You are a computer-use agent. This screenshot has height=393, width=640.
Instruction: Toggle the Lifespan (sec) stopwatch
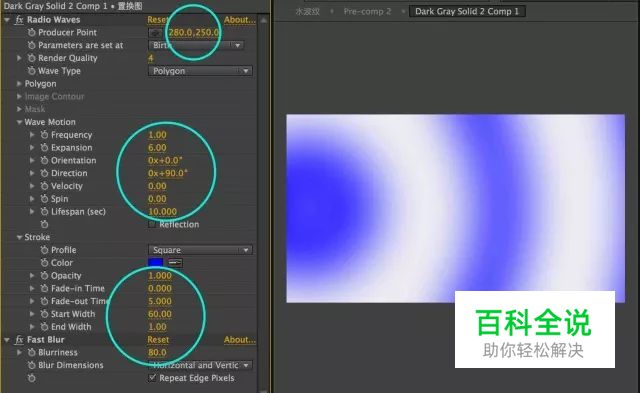44,211
